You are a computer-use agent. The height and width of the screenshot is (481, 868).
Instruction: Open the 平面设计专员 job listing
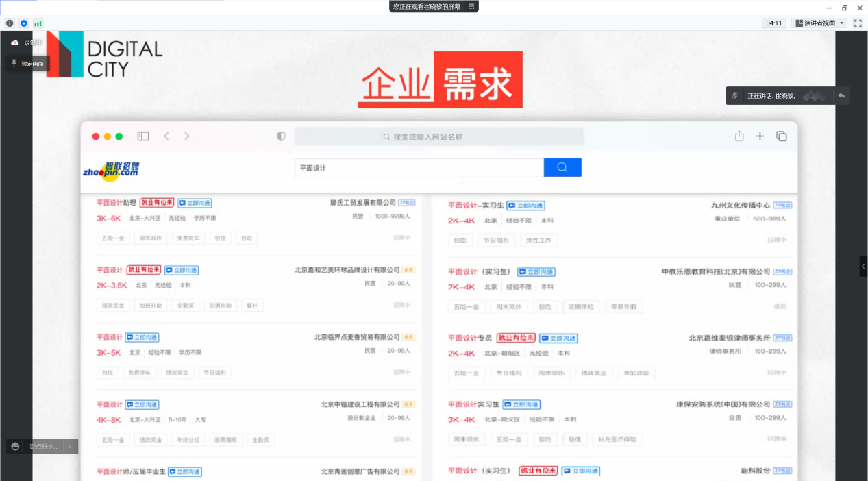coord(470,338)
